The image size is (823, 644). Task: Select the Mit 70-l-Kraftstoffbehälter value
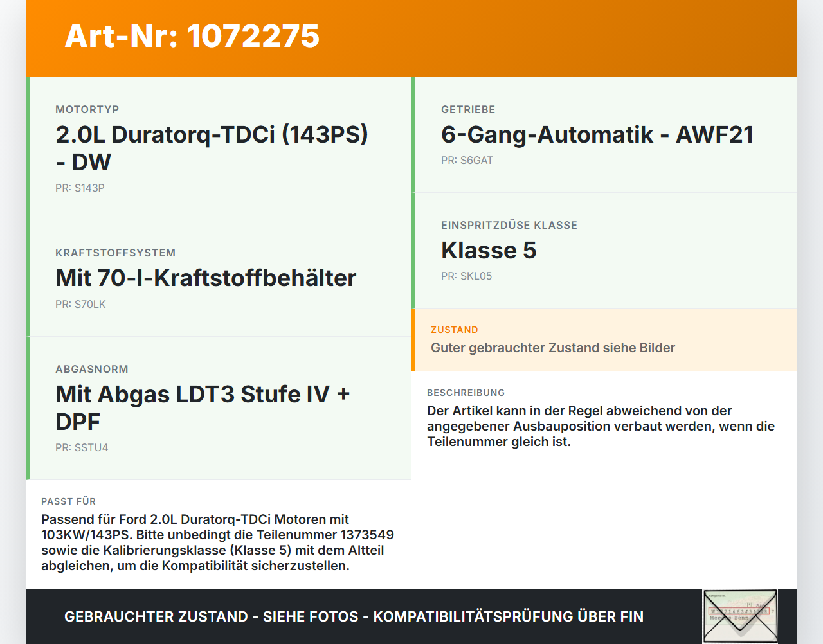click(206, 278)
